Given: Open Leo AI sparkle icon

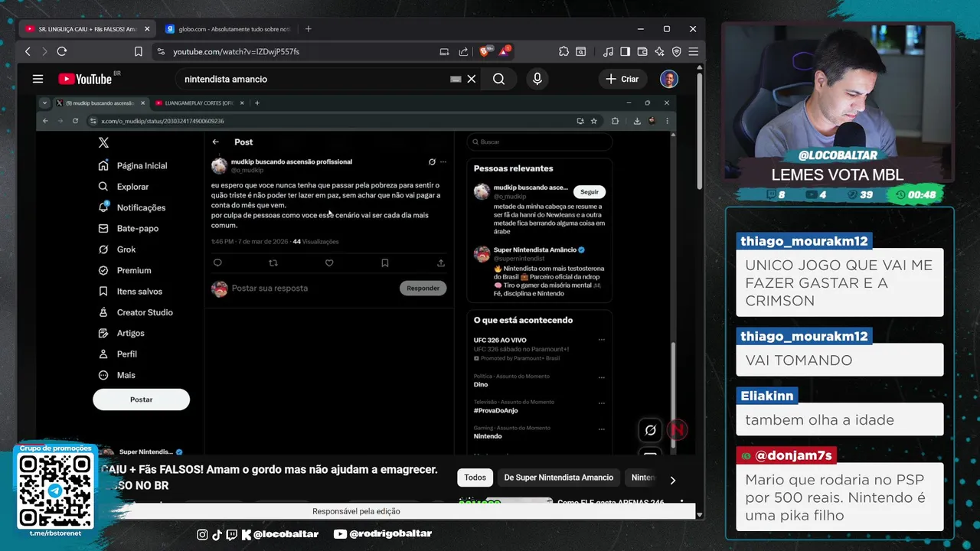Looking at the screenshot, I should click(x=659, y=51).
